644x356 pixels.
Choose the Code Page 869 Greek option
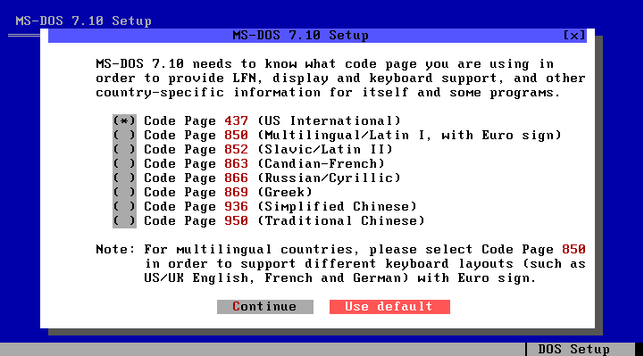coord(124,192)
